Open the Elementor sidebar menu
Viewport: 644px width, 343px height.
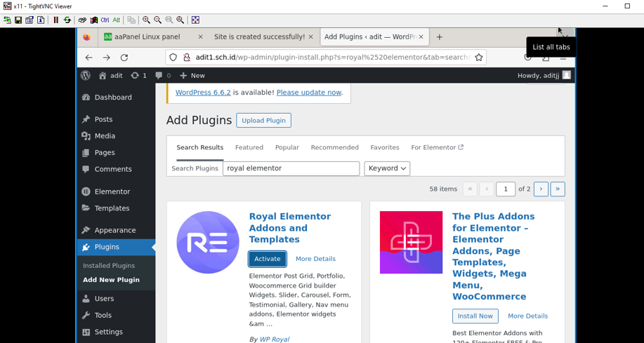tap(117, 191)
